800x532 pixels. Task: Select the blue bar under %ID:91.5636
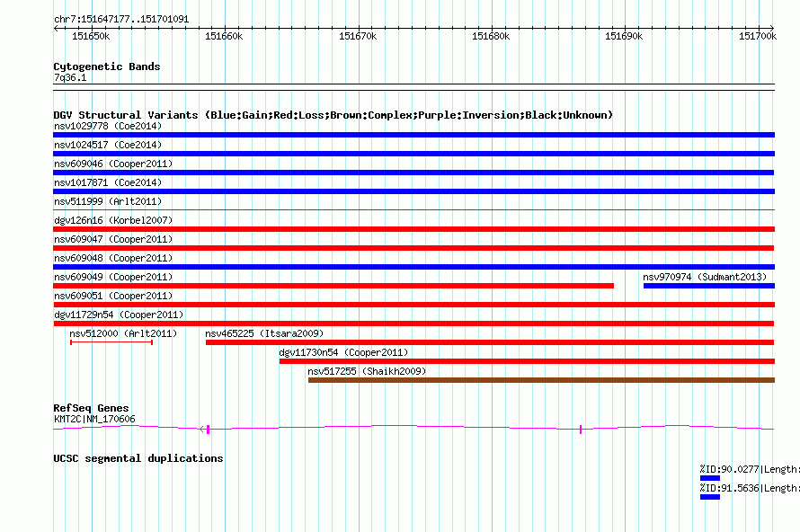click(710, 497)
